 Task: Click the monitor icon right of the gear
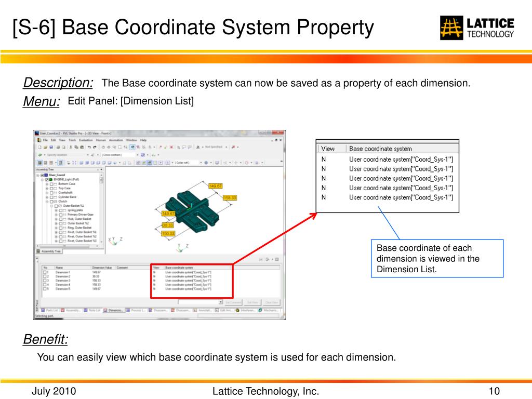[217, 163]
